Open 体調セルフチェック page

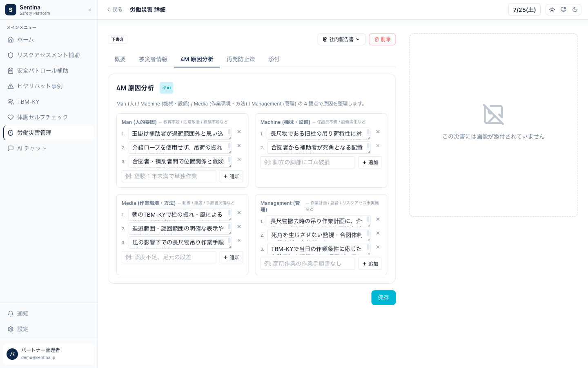coord(49,117)
